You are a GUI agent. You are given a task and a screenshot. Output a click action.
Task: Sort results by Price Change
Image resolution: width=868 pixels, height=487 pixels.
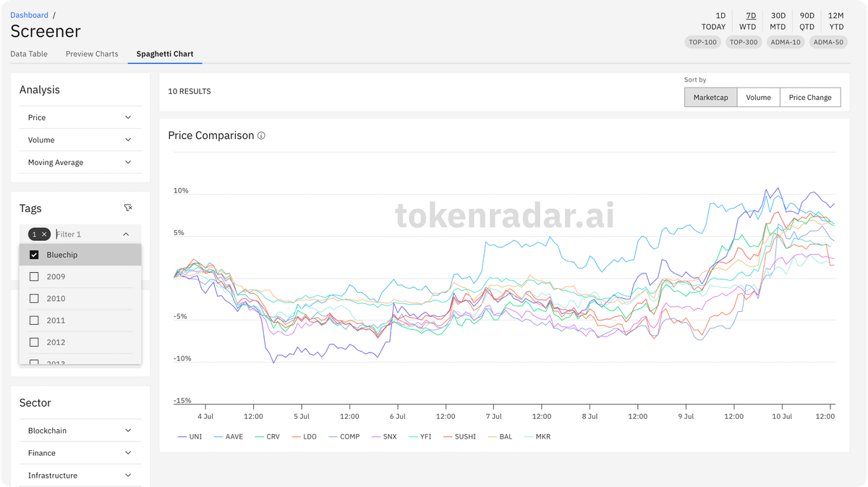point(809,98)
